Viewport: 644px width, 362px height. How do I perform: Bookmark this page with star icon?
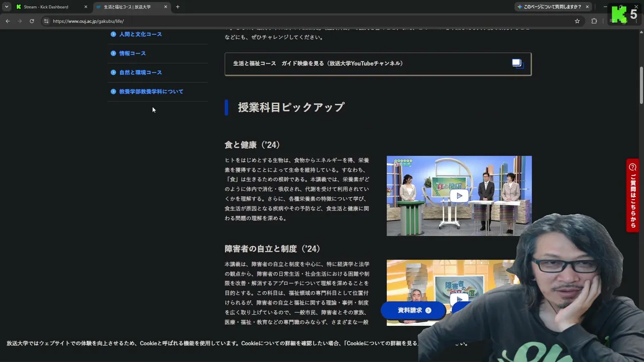tap(577, 21)
